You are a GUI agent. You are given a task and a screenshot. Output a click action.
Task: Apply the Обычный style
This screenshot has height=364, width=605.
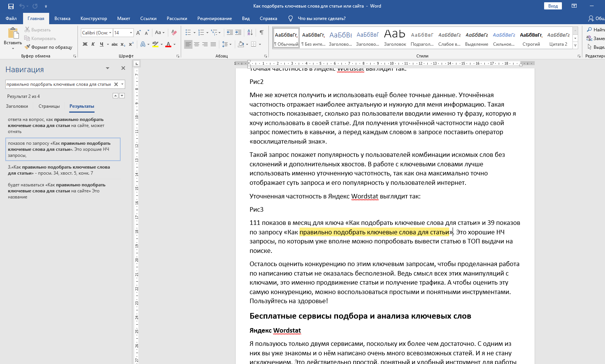286,38
